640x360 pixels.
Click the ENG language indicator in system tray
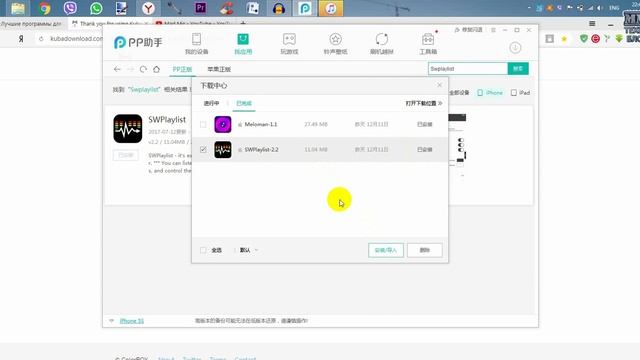click(613, 8)
